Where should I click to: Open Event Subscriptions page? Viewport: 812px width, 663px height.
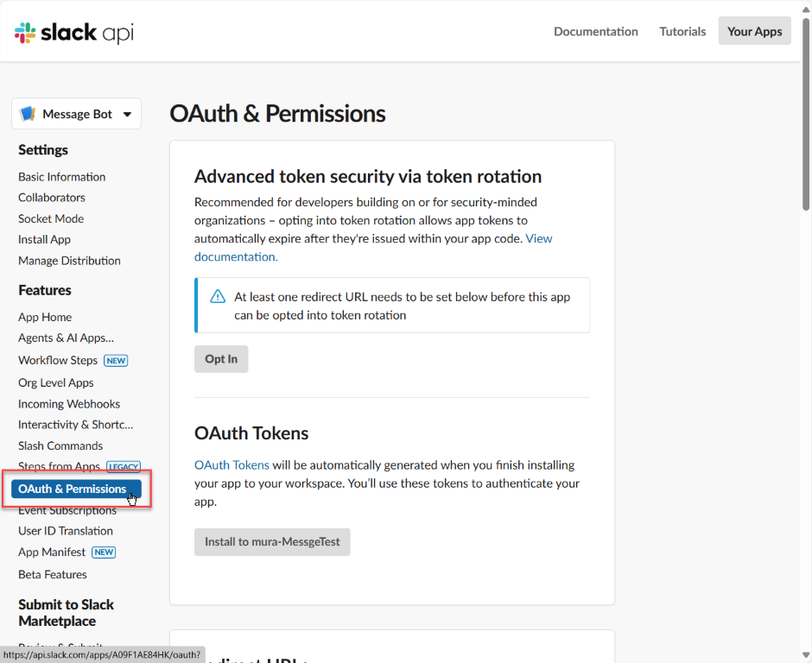pos(67,510)
